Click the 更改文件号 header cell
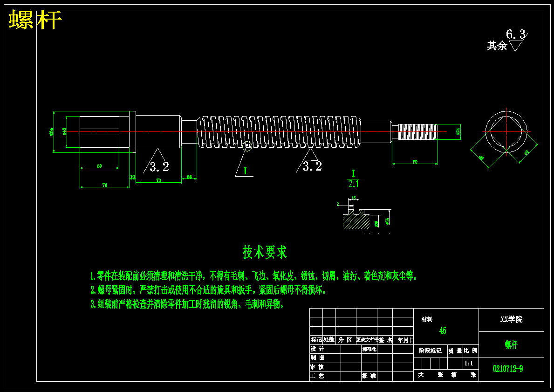The image size is (554, 392). point(368,340)
